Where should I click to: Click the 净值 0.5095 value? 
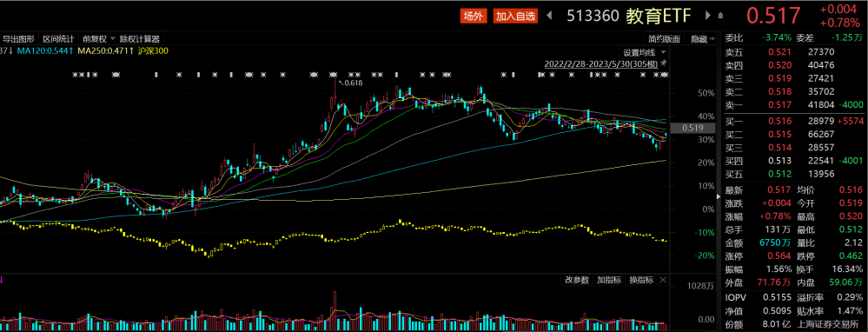[x=779, y=311]
